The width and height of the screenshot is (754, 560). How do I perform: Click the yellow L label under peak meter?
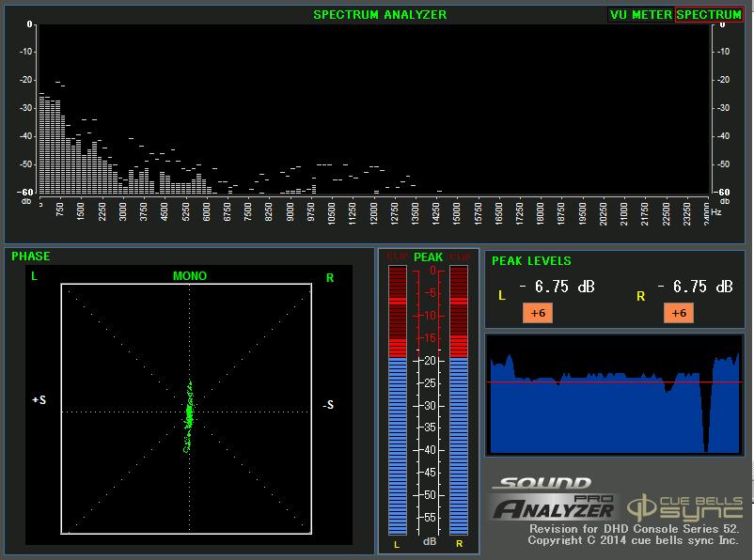397,544
